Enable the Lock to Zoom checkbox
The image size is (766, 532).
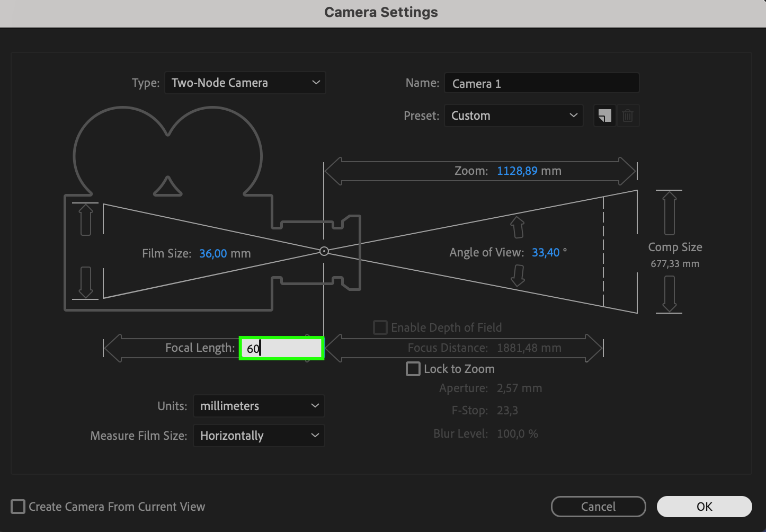click(x=413, y=369)
